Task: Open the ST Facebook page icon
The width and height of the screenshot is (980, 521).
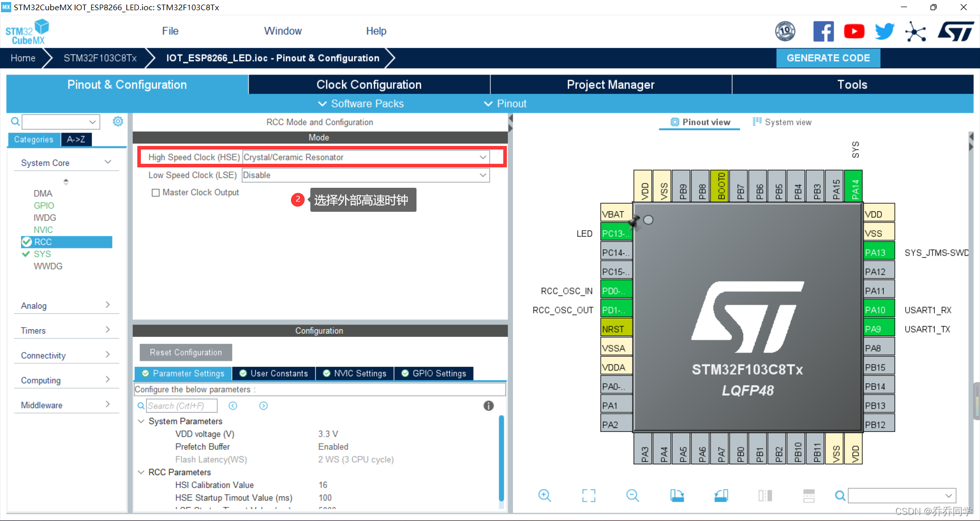Action: click(x=823, y=32)
